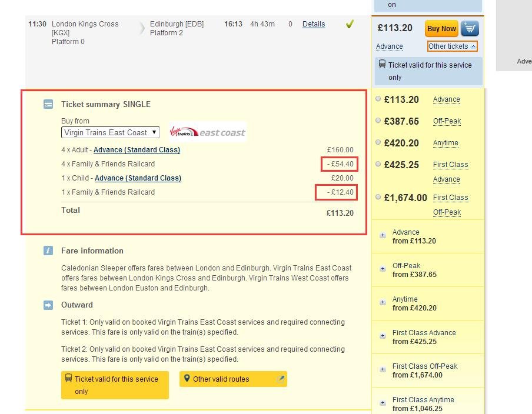Select the £113.20 Advance fare radio button
The height and width of the screenshot is (414, 532).
378,99
